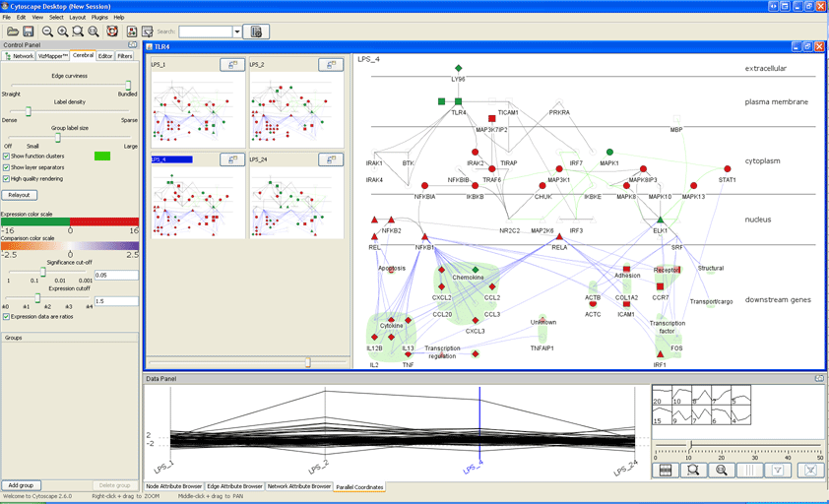Click the thumbnail size slider below the LPS previews

click(x=308, y=362)
